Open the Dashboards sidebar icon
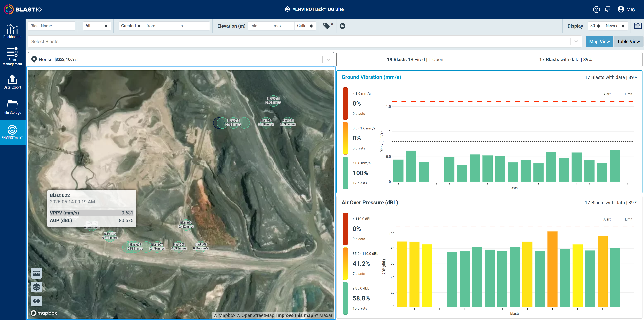The height and width of the screenshot is (320, 644). tap(12, 31)
